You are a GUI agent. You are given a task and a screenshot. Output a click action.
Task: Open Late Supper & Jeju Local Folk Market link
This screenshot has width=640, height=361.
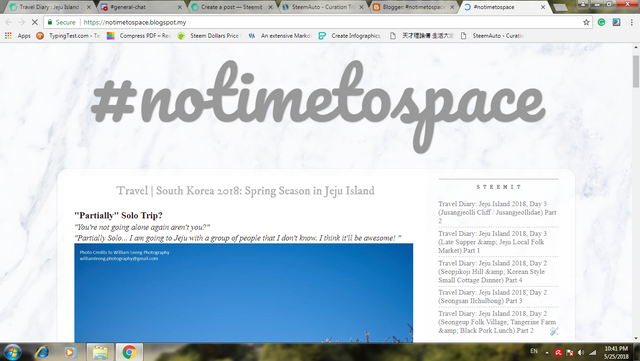tap(492, 242)
